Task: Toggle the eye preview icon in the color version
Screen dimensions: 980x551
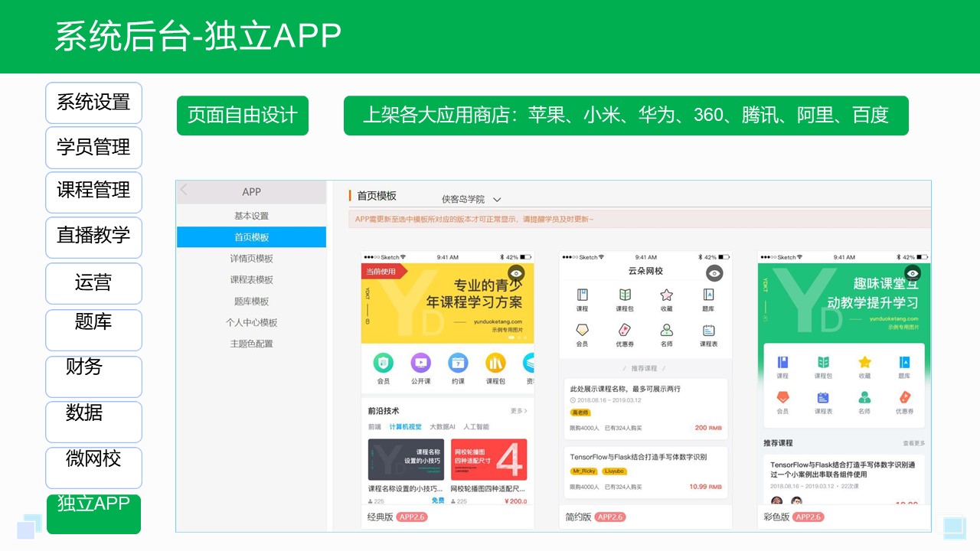Action: (x=913, y=274)
